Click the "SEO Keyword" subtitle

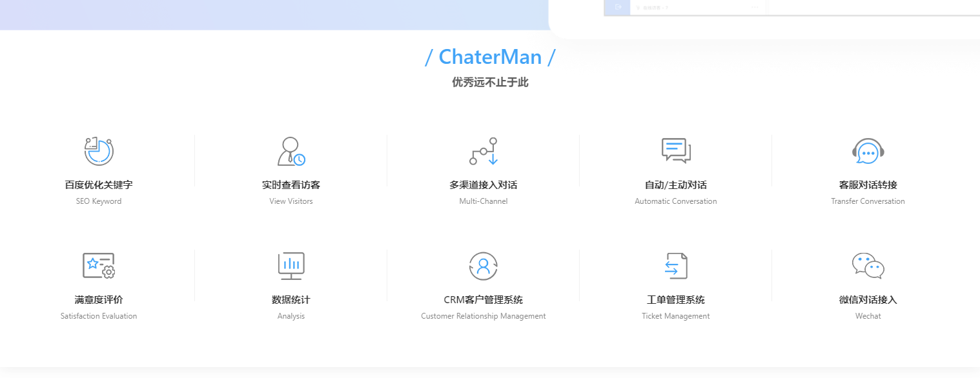pyautogui.click(x=99, y=201)
